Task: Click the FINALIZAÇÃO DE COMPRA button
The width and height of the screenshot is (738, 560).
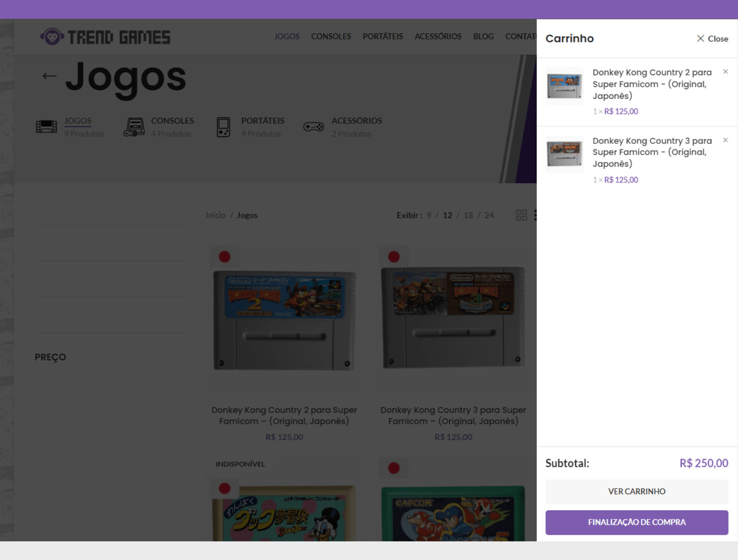Action: (x=637, y=522)
